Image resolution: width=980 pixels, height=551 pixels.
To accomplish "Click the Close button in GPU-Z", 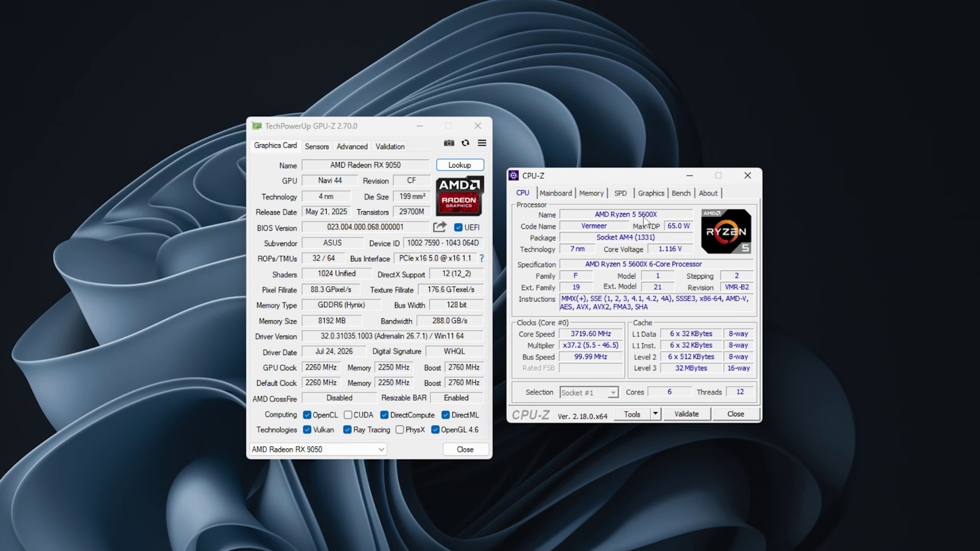I will [x=465, y=449].
